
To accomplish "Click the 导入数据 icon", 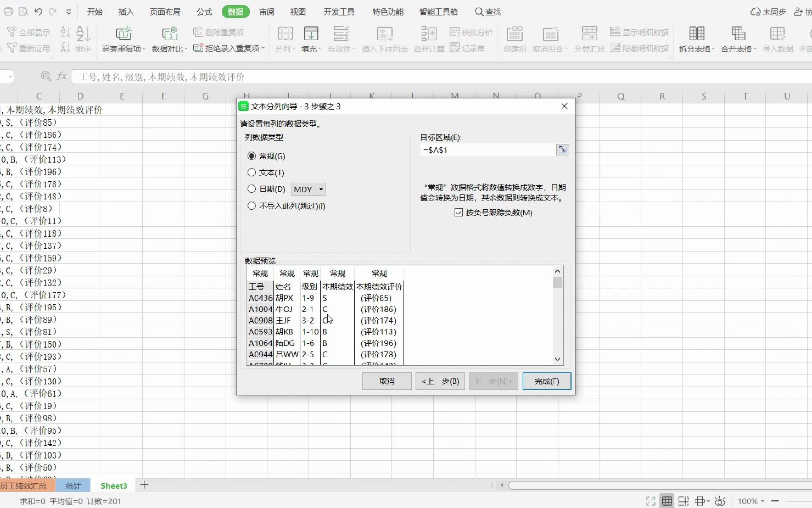I will click(x=777, y=34).
